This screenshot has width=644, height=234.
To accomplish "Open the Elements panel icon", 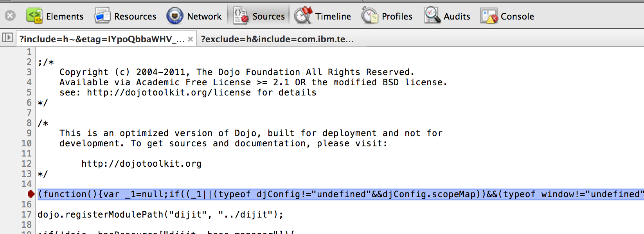I will pos(34,16).
